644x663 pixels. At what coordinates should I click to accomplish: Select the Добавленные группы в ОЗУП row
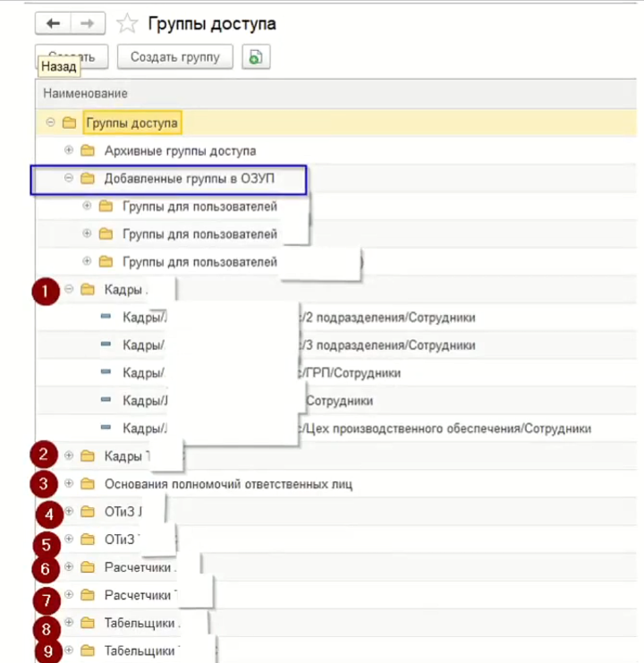[189, 179]
